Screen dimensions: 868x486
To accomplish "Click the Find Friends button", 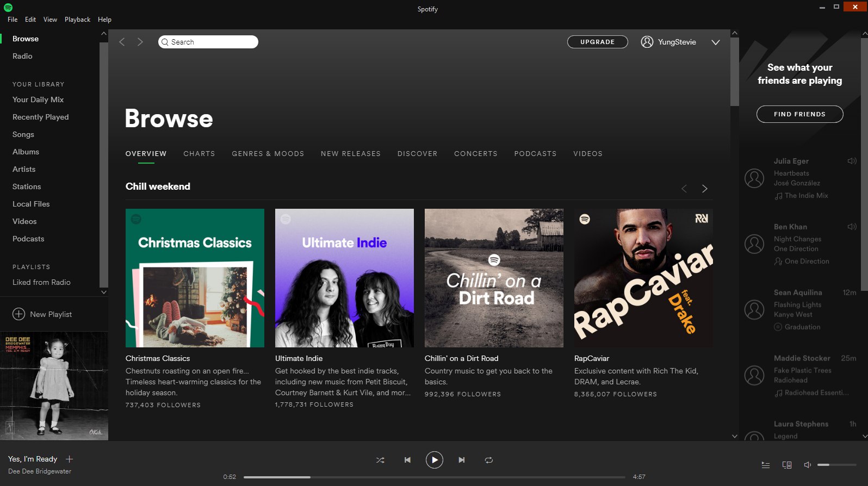I will 799,114.
